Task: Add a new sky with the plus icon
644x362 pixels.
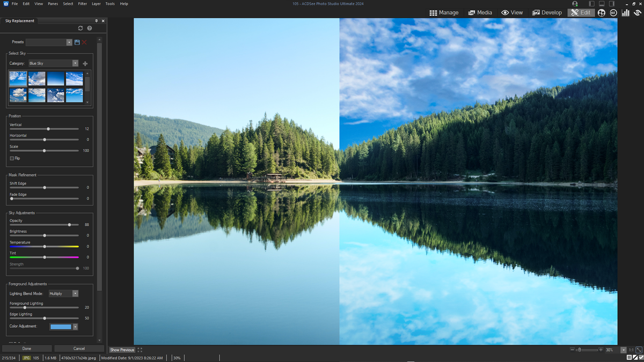Action: pos(85,63)
